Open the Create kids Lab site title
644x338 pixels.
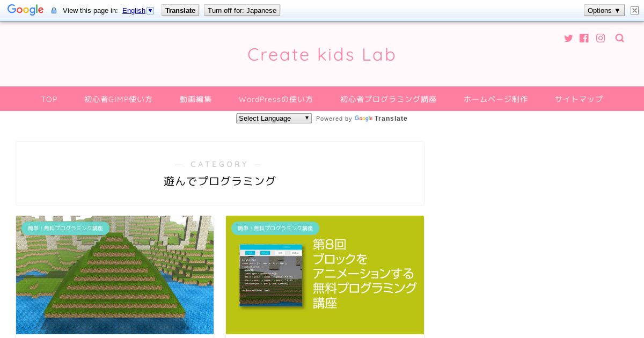[x=321, y=54]
